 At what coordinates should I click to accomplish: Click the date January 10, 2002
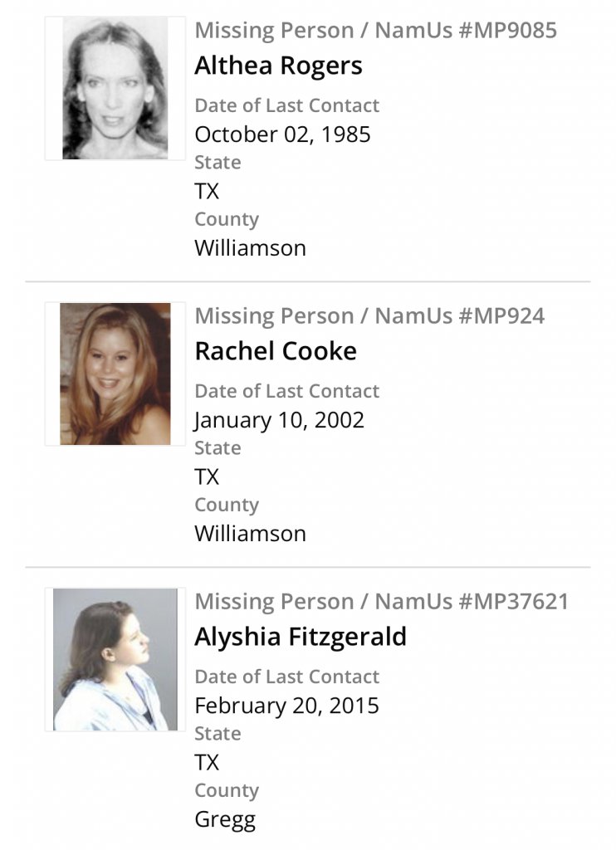279,420
